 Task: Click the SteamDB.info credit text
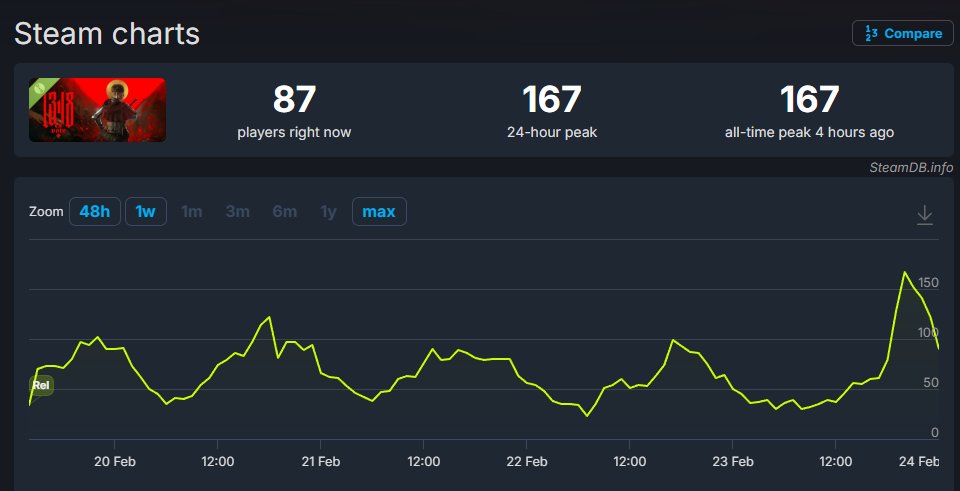(x=911, y=167)
